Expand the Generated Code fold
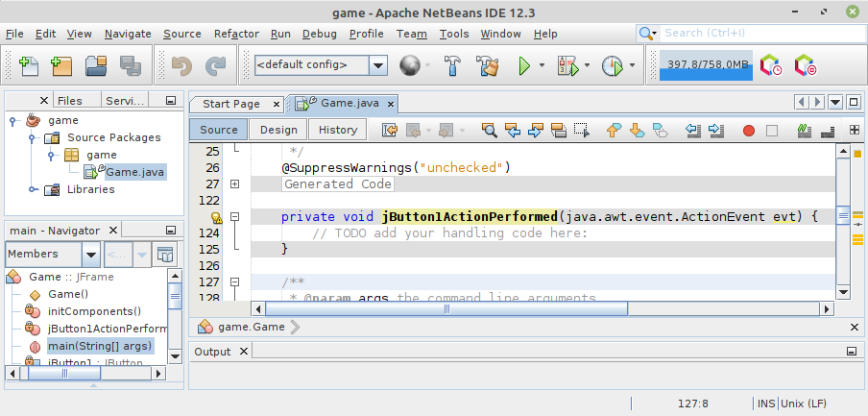Screen dimensions: 868x416 tap(234, 184)
